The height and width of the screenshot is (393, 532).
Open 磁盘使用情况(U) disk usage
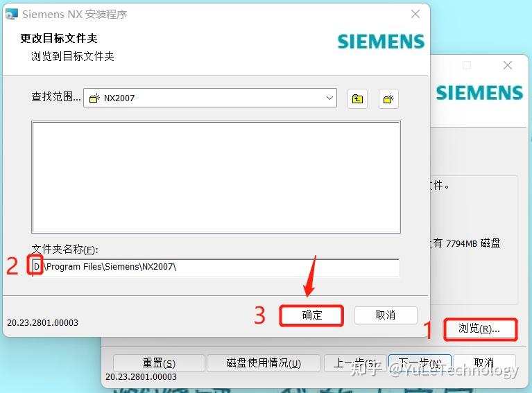coord(264,363)
